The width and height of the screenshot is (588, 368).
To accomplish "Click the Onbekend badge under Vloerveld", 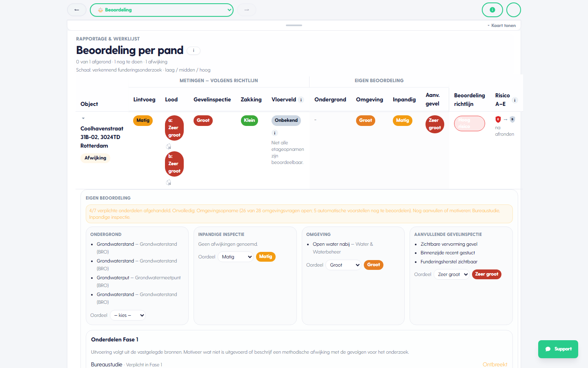I will (286, 121).
